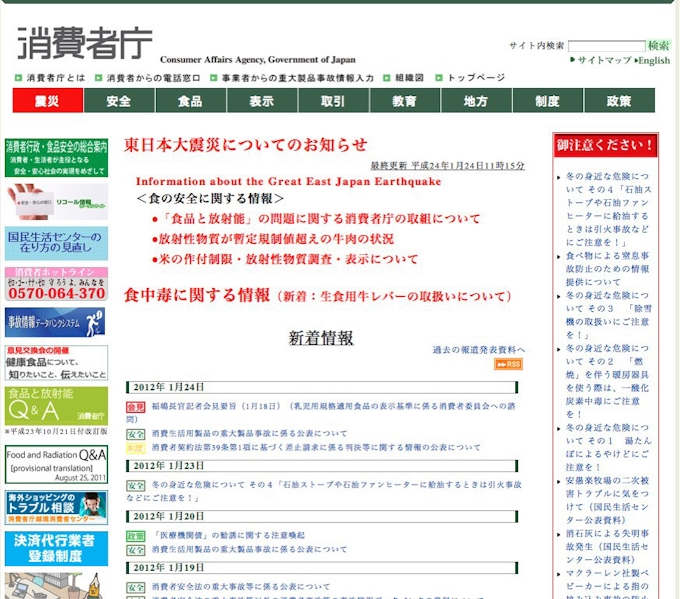
Task: Open the 教育 navigation tab
Action: pyautogui.click(x=404, y=101)
